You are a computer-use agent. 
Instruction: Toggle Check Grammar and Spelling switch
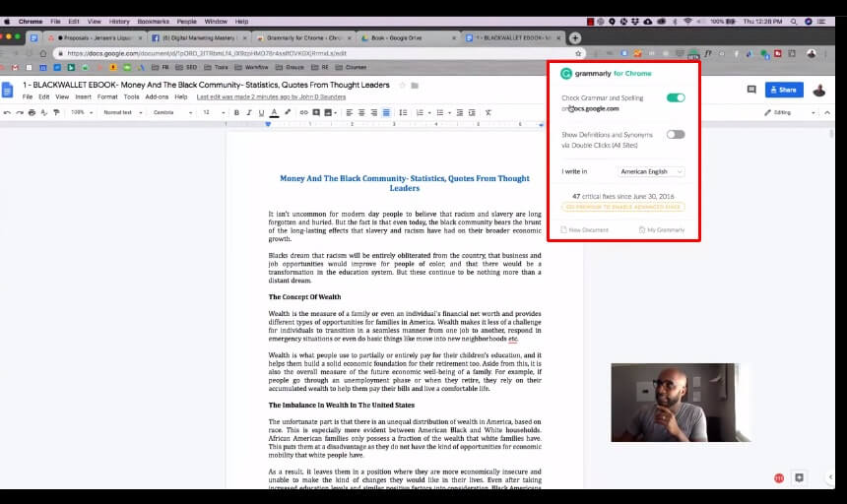676,97
